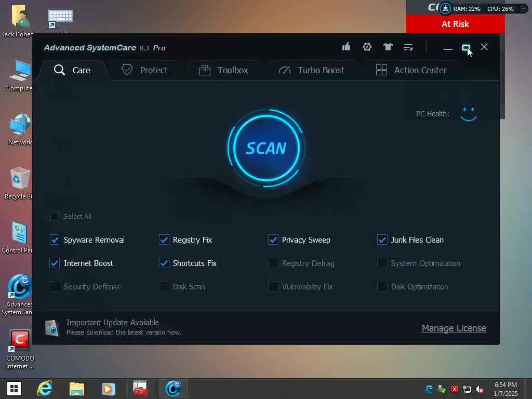Click the network tray icon
This screenshot has height=399, width=532.
[467, 389]
